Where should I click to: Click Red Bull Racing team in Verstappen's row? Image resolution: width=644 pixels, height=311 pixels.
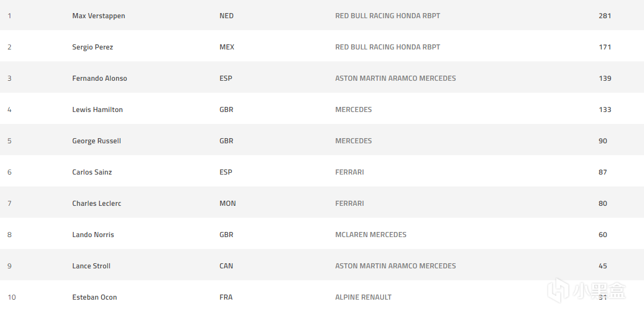click(x=387, y=16)
